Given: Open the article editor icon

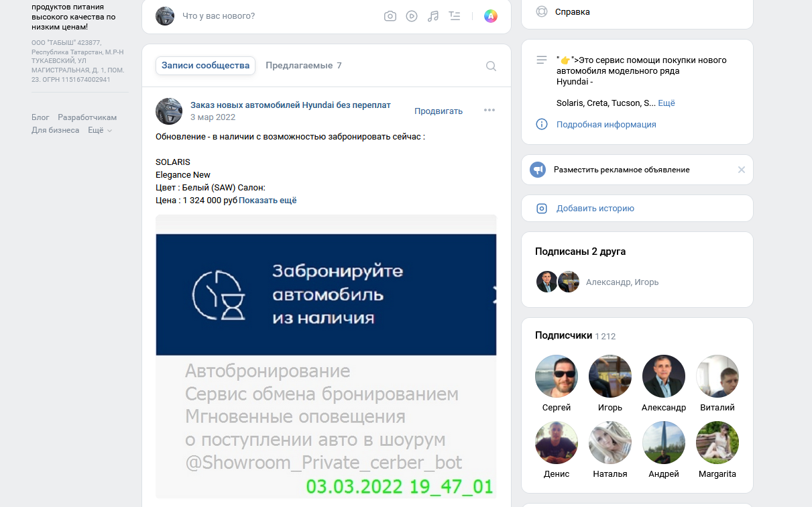Looking at the screenshot, I should point(455,16).
